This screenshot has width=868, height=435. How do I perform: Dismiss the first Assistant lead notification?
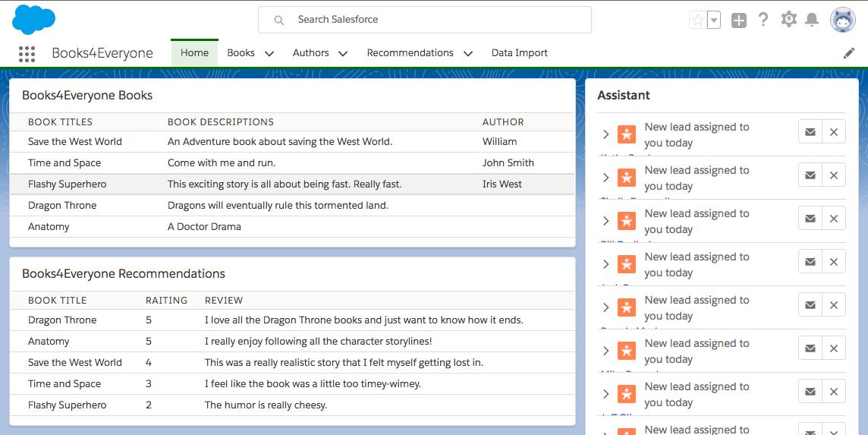pyautogui.click(x=834, y=132)
